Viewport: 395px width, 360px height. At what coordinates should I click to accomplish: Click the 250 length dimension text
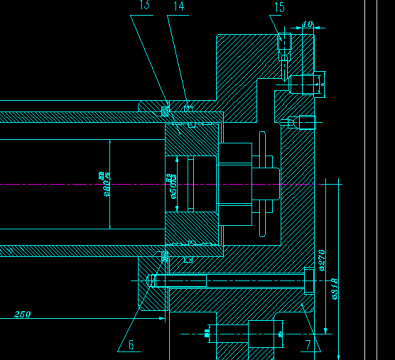coord(22,314)
